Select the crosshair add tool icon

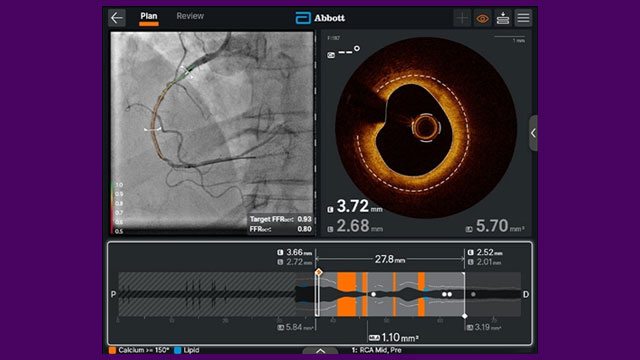point(462,18)
